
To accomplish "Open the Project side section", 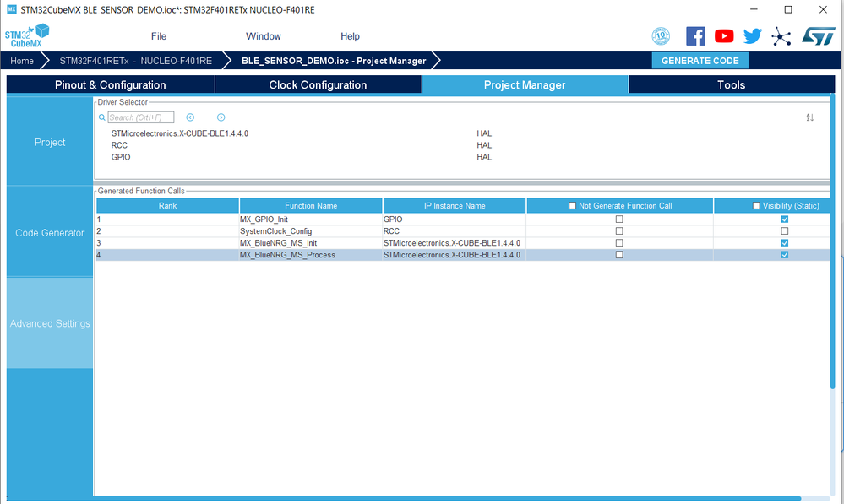I will [50, 142].
